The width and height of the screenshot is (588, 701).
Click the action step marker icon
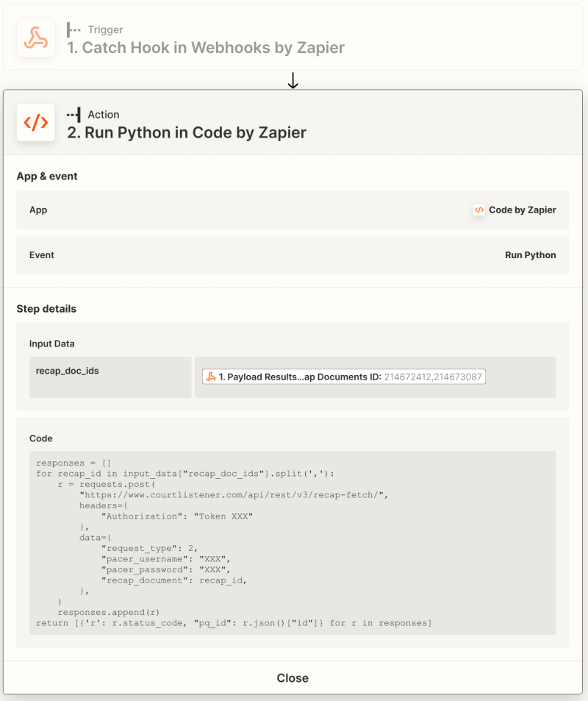(73, 115)
